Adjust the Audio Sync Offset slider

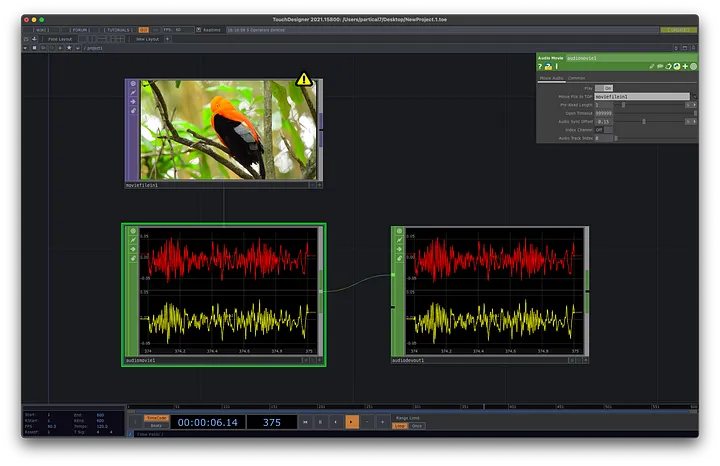(x=645, y=121)
